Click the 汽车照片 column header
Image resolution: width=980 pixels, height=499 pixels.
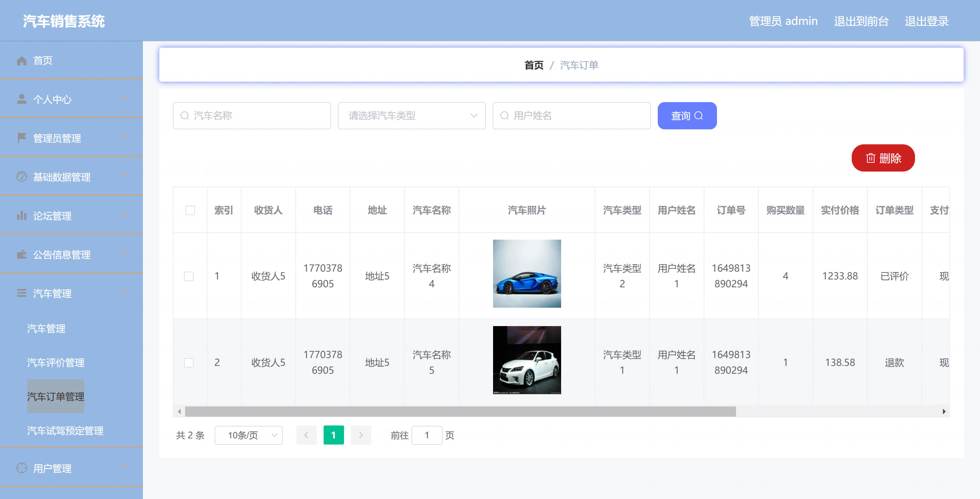pos(527,210)
